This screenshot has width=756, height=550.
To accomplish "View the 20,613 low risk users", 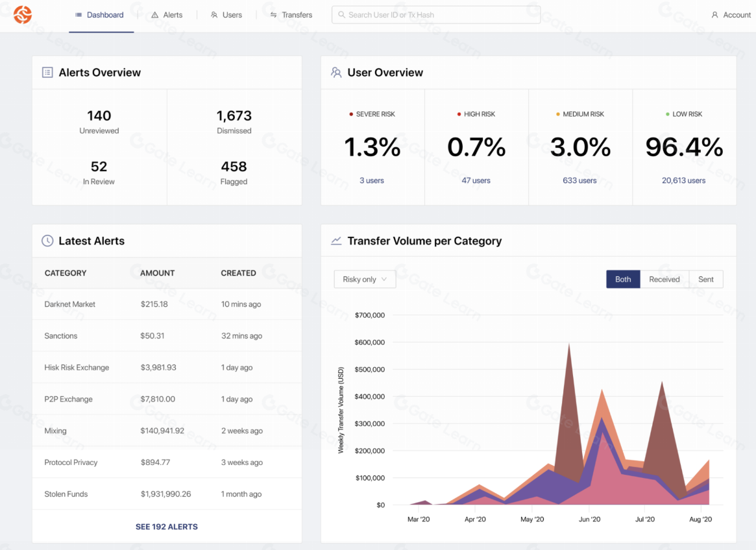I will point(683,180).
